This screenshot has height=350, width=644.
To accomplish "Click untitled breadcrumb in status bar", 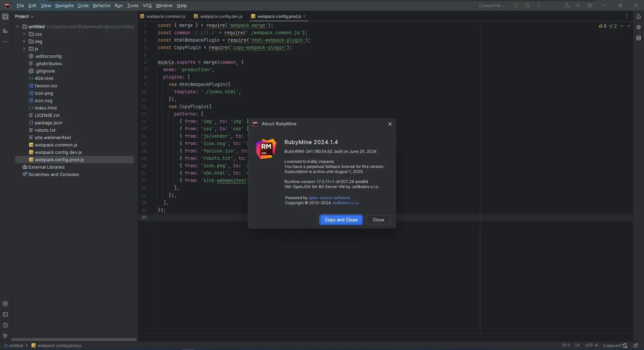I will 13,345.
